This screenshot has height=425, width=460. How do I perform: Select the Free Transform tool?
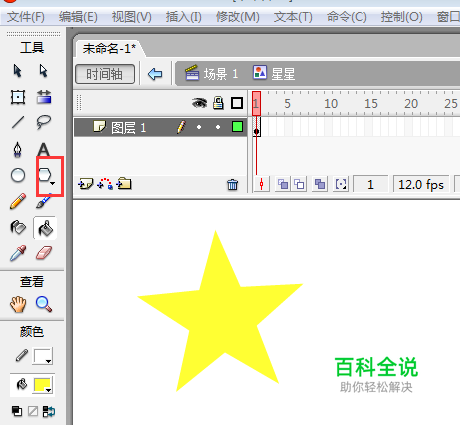(18, 97)
